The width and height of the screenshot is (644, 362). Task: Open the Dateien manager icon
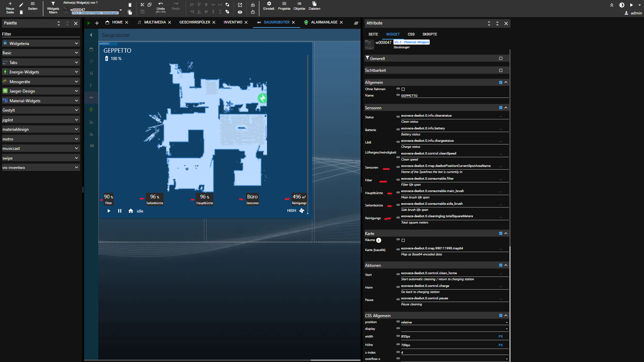click(314, 6)
